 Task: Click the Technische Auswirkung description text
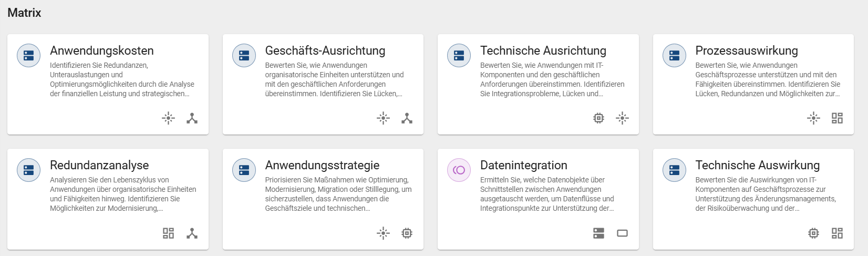coord(765,194)
